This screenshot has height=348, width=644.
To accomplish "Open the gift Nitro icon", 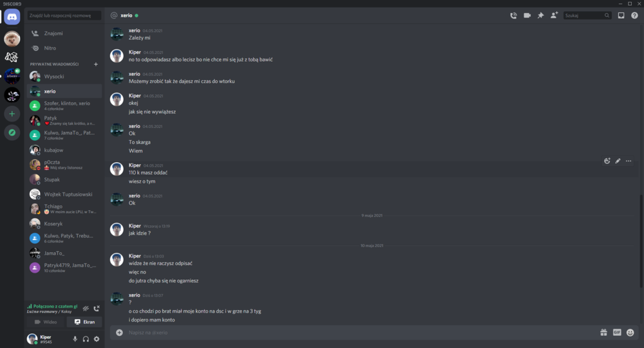I will 604,333.
